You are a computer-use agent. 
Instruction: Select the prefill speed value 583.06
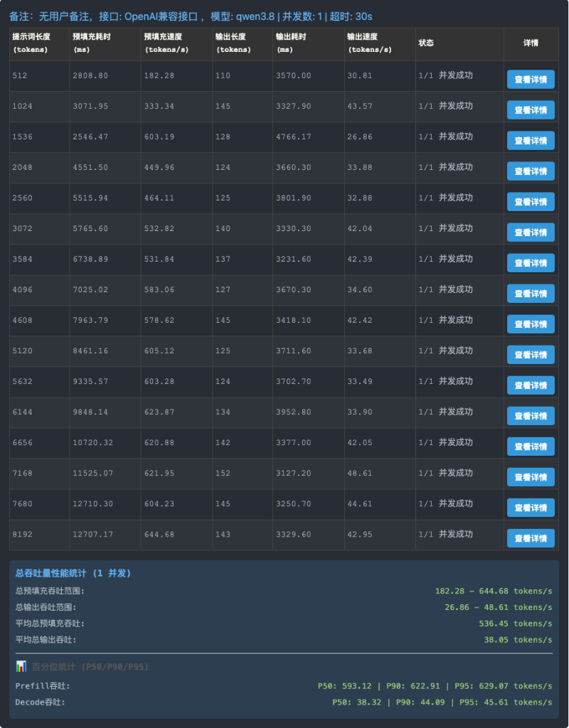coord(159,290)
